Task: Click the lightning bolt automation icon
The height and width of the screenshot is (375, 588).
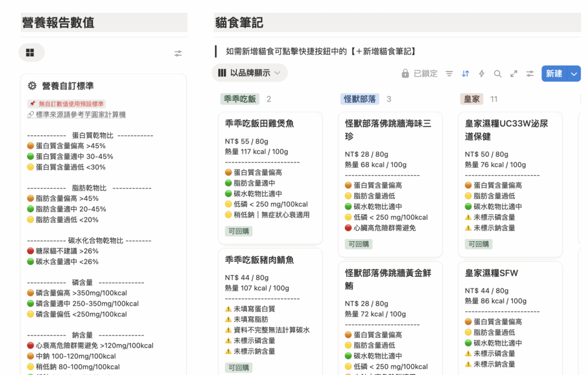Action: click(x=482, y=74)
